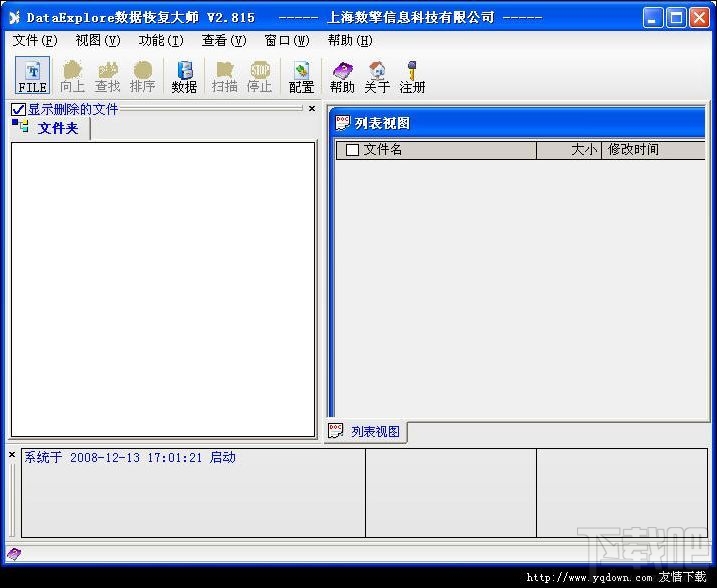Check the 文件名 column header checkbox
This screenshot has width=717, height=588.
click(352, 150)
